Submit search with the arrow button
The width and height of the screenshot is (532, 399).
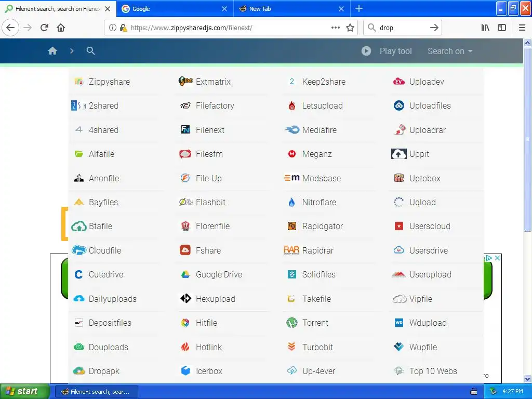tap(434, 28)
